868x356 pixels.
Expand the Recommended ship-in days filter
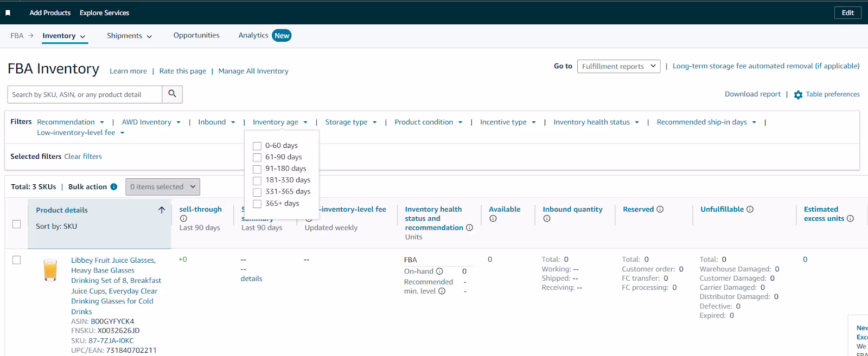click(706, 122)
